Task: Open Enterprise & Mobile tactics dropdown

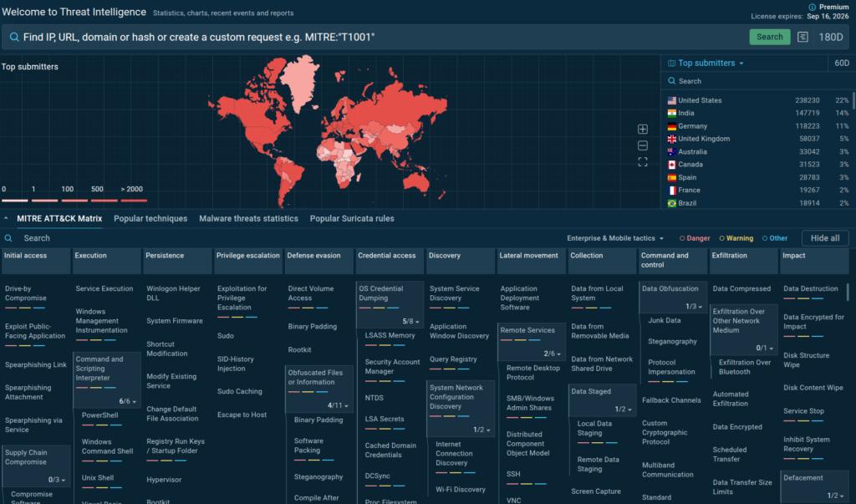Action: [x=615, y=238]
